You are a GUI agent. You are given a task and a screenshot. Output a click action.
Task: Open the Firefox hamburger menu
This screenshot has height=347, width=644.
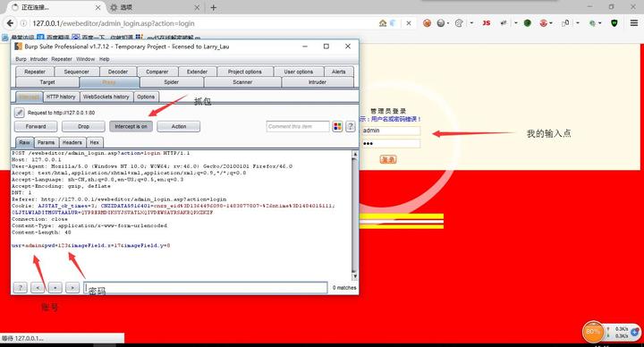click(x=634, y=23)
